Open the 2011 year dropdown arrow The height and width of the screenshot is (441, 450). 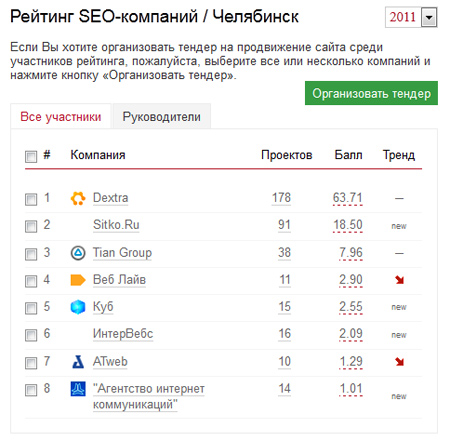429,17
